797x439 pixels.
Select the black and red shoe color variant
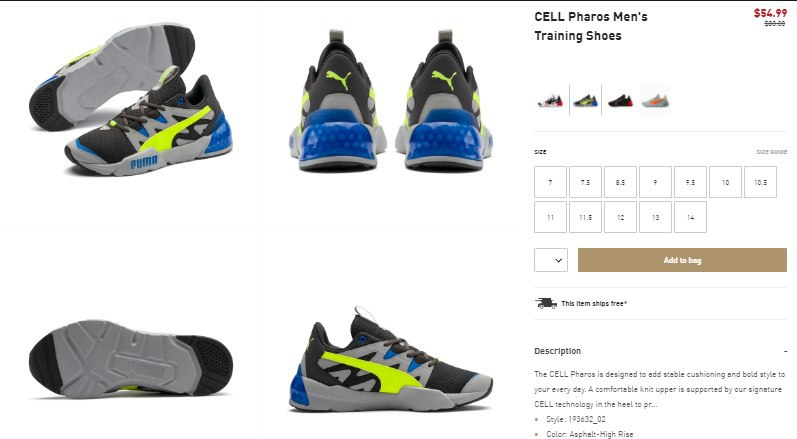click(x=620, y=100)
